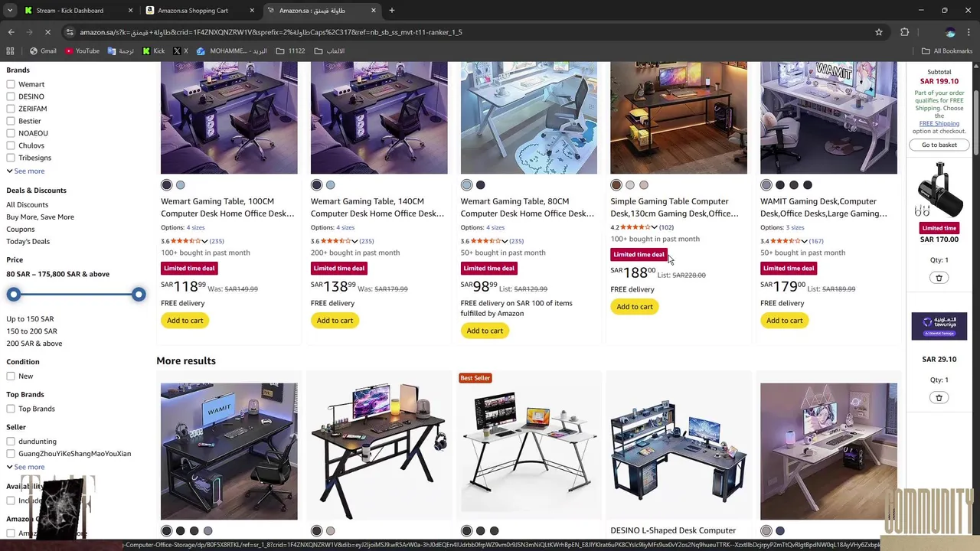Open the translate bookmark
Viewport: 980px width, 551px height.
click(121, 51)
